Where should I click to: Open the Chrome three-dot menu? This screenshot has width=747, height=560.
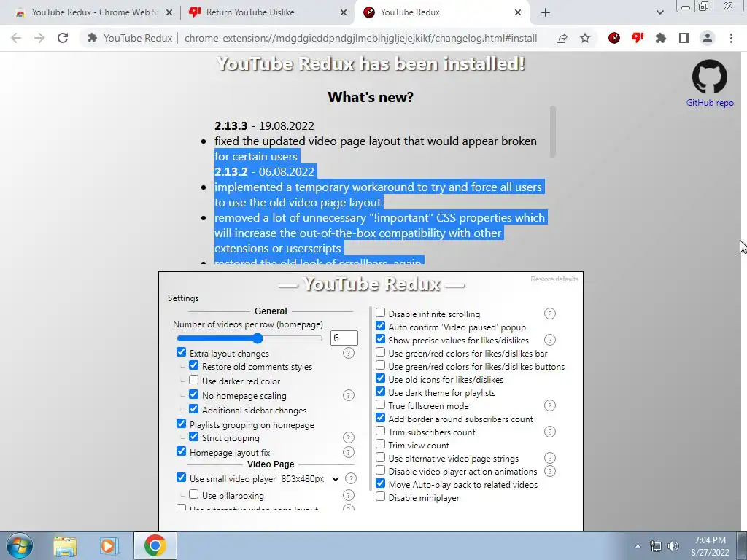pyautogui.click(x=731, y=38)
